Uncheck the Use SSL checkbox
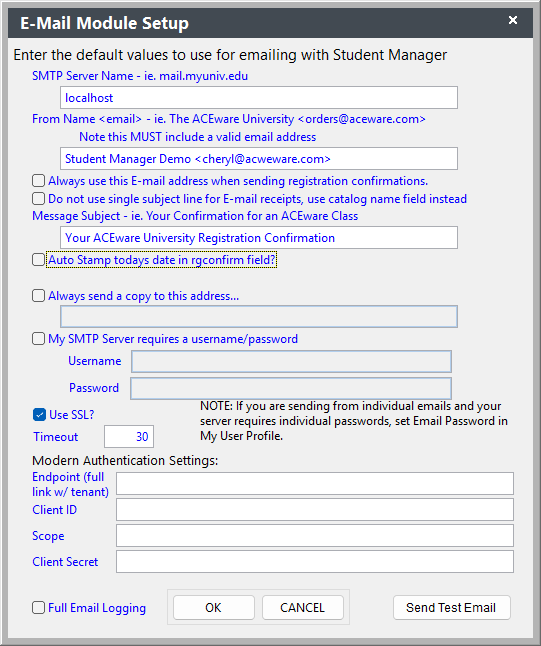Image resolution: width=541 pixels, height=646 pixels. (39, 414)
